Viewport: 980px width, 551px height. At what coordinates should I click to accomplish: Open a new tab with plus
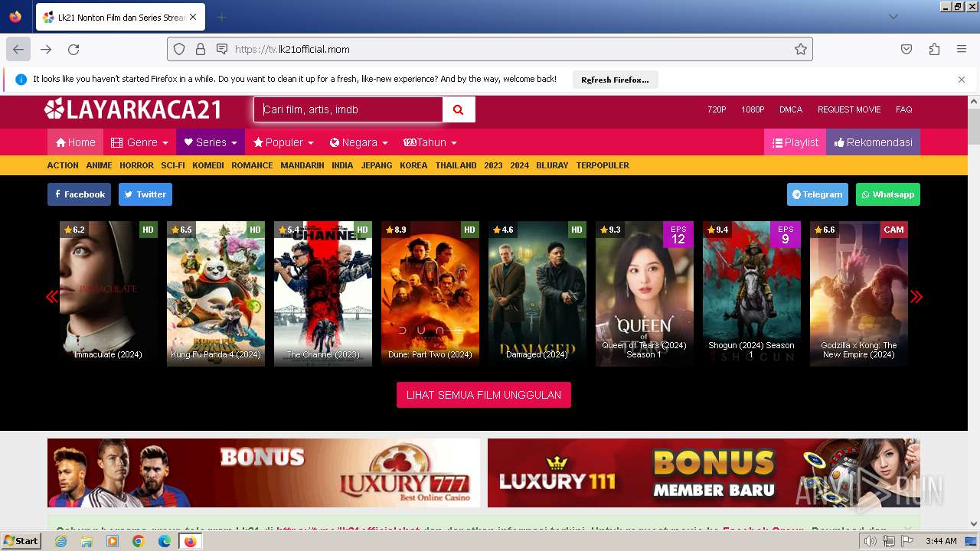(221, 17)
